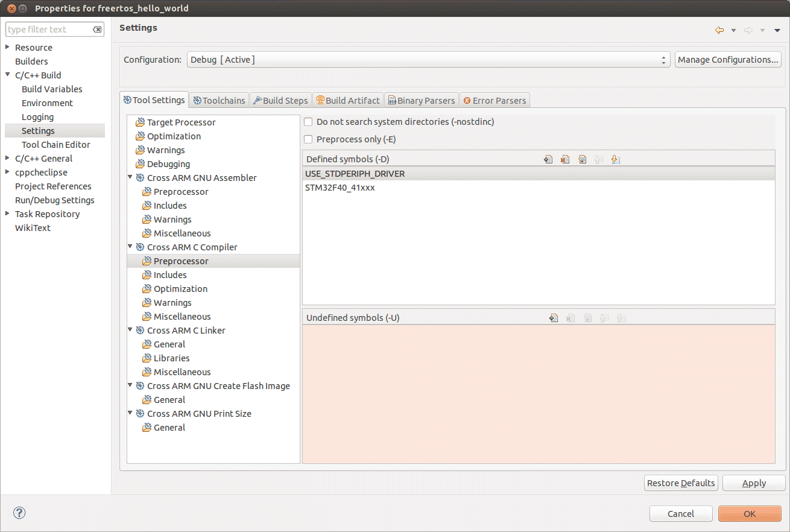
Task: Delete the selected defined symbol
Action: (x=565, y=159)
